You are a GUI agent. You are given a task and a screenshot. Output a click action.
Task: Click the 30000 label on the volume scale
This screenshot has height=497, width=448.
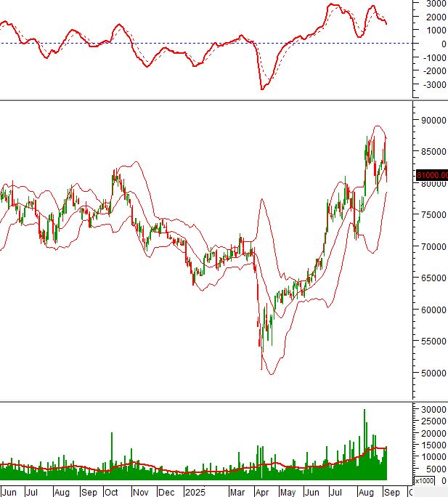click(x=430, y=410)
